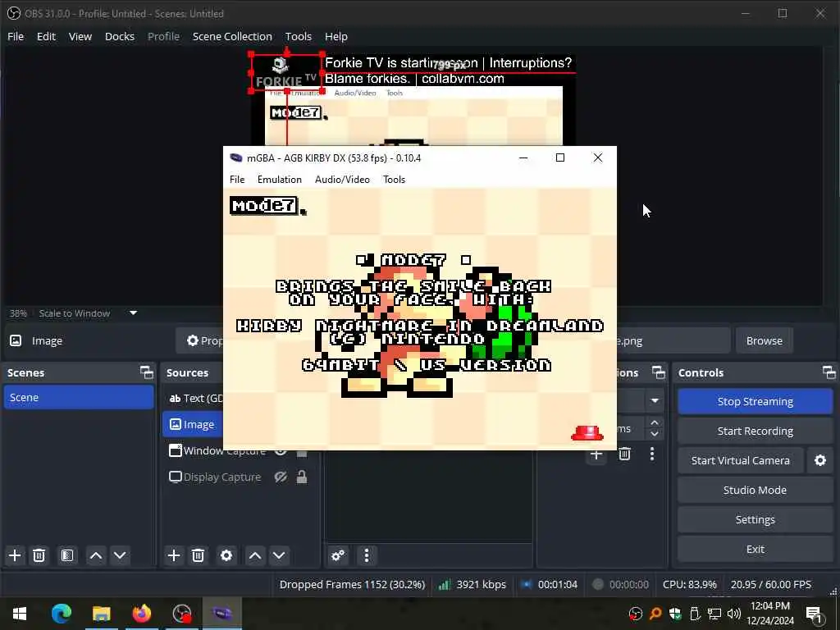Open virtual camera settings gear
Viewport: 840px width, 630px height.
(820, 460)
